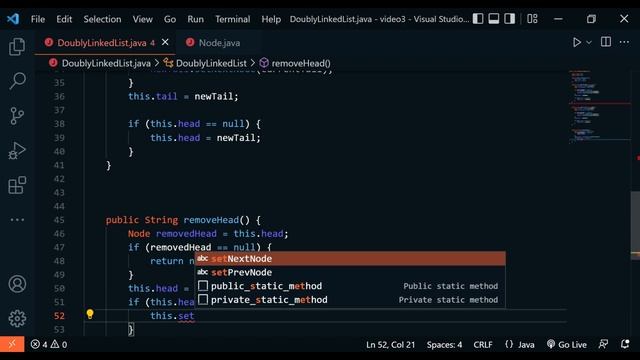
Task: Show warnings count in status bar
Action: point(59,344)
